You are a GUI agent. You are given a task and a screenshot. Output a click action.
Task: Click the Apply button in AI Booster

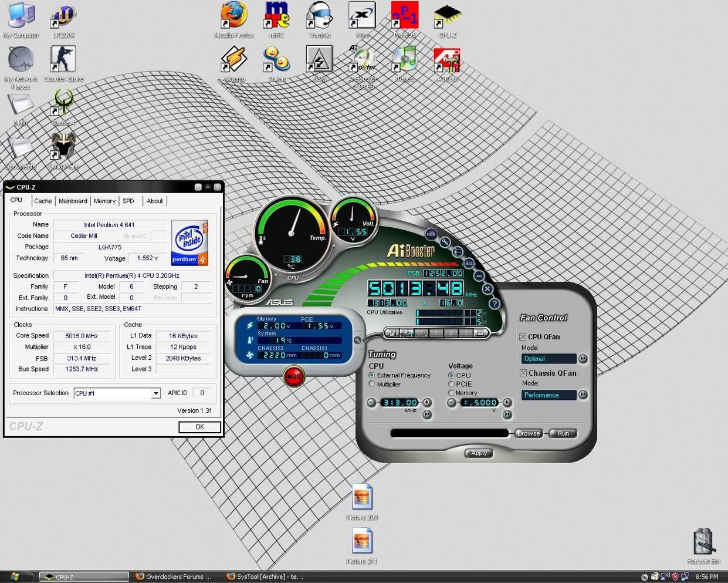click(479, 453)
